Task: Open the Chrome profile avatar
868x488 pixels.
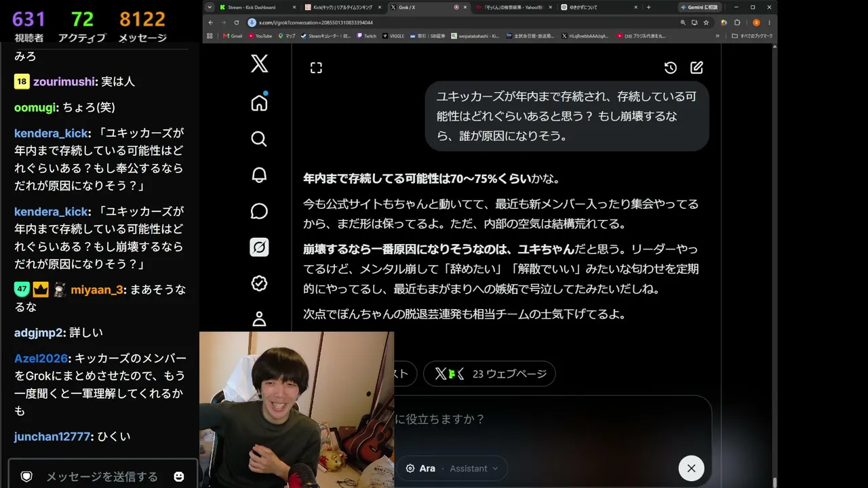Action: [756, 22]
